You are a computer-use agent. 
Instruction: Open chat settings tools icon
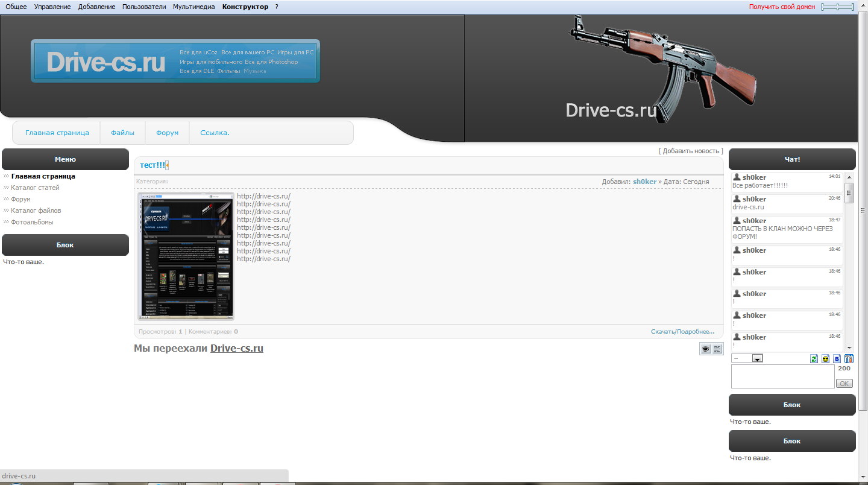tap(849, 359)
